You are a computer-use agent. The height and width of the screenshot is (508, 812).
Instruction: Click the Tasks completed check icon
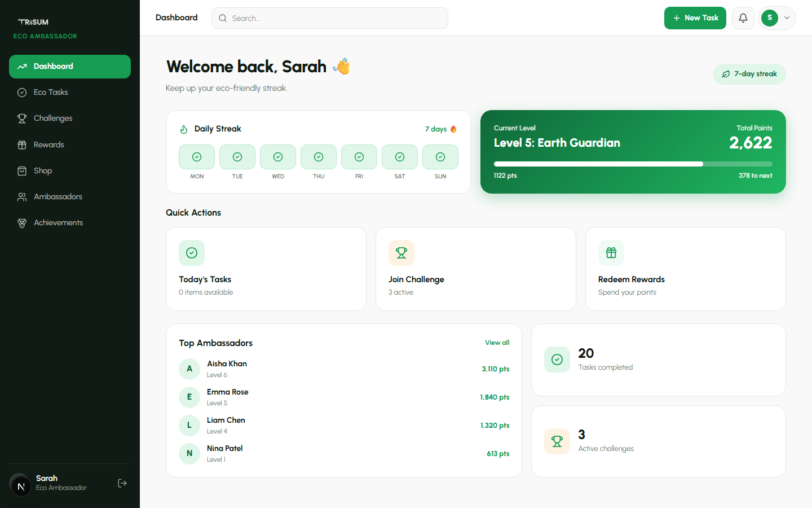[x=557, y=360]
